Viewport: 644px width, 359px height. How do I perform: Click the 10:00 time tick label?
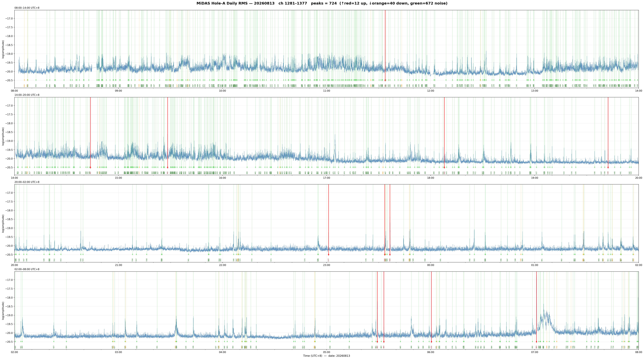(x=223, y=91)
